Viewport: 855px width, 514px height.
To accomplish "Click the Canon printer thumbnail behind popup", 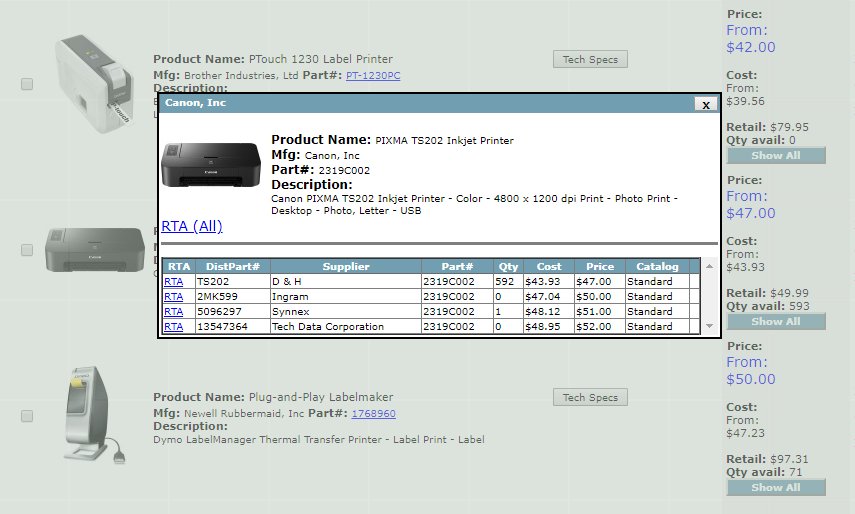I will (94, 250).
